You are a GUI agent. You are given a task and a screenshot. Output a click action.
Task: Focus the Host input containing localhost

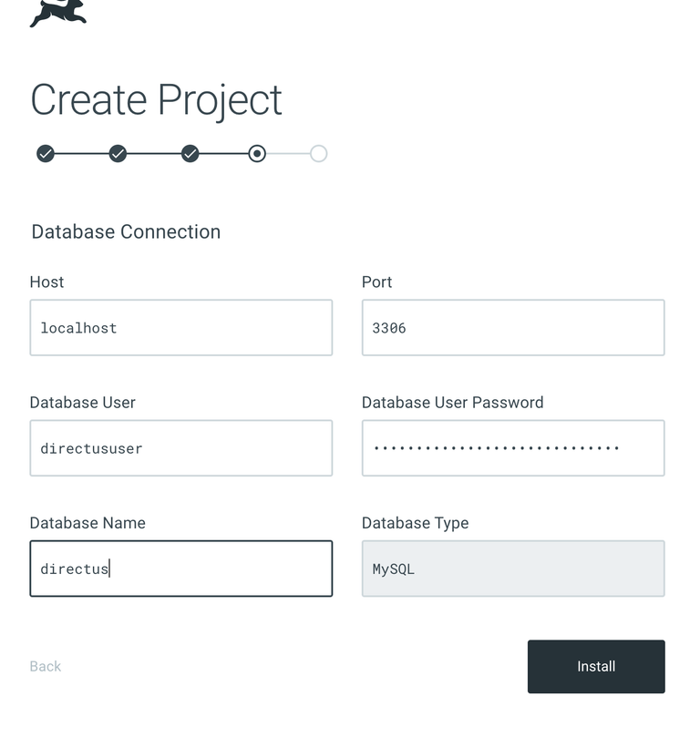(x=180, y=328)
